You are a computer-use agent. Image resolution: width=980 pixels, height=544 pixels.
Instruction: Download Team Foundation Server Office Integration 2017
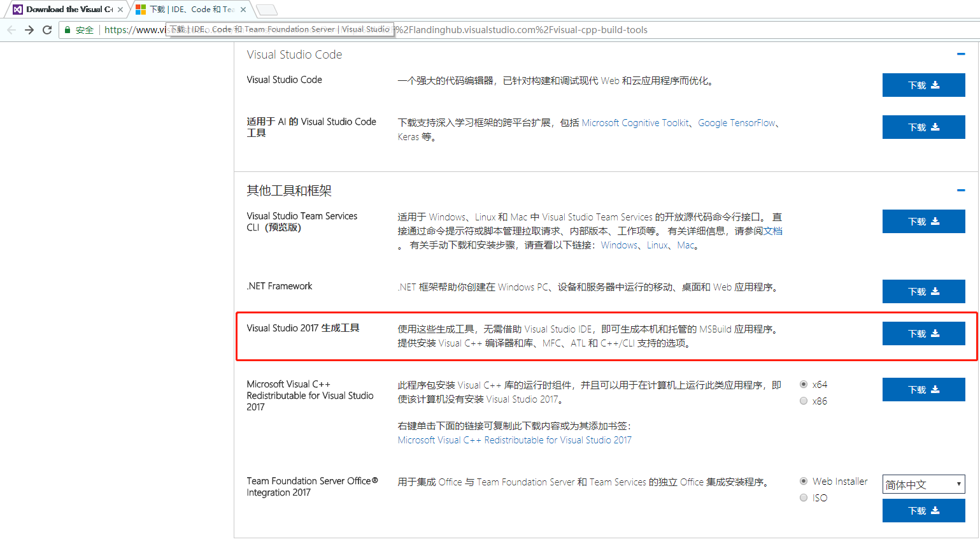click(923, 510)
